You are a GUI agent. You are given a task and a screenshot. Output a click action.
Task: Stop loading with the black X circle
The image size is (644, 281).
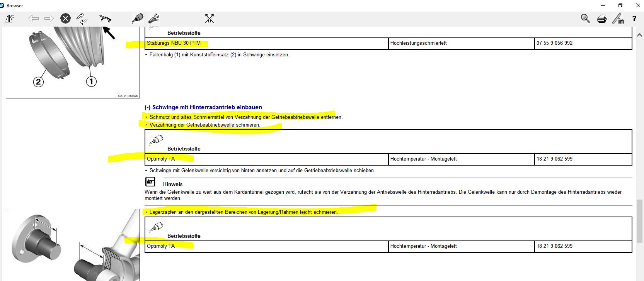[66, 19]
